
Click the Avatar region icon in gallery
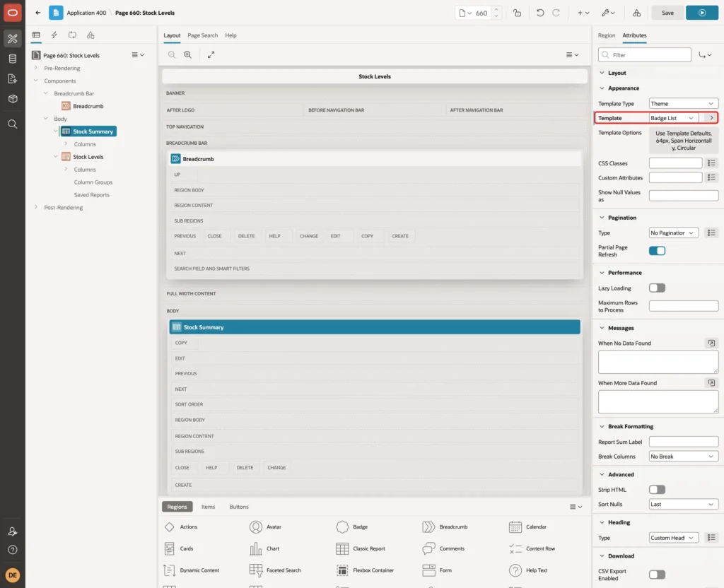[256, 527]
